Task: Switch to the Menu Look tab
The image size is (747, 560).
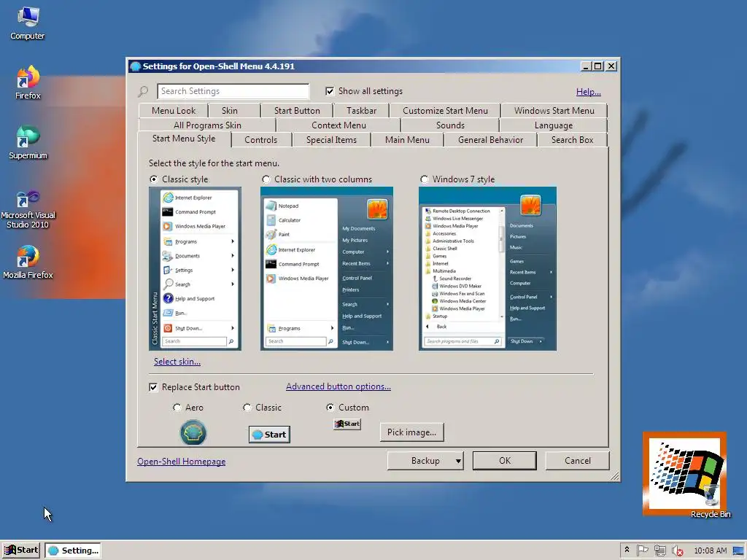Action: [174, 111]
